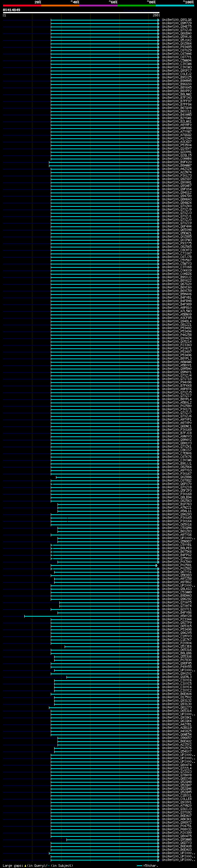
Task: Select hit label UniRef100_P02580
Action: coord(177,406)
